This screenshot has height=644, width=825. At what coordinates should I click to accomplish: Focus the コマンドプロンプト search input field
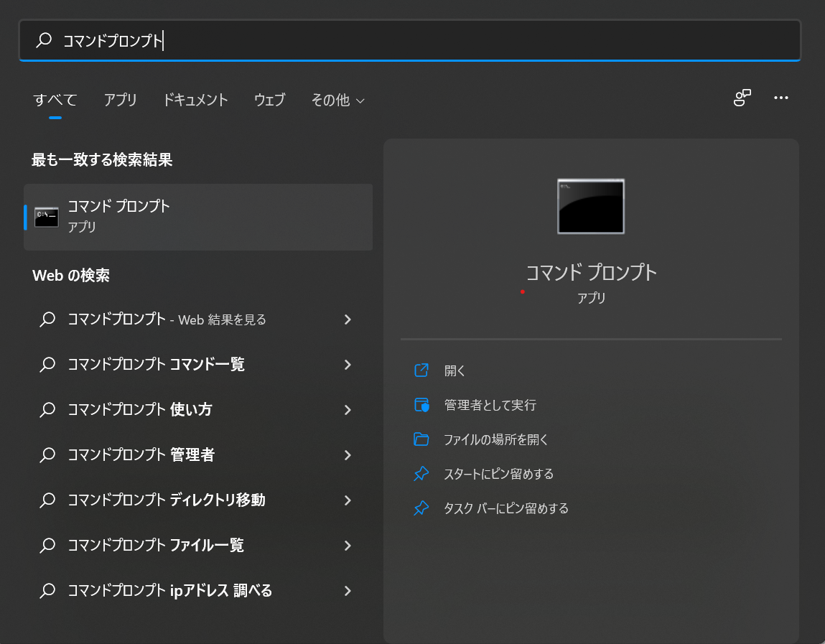[x=410, y=40]
